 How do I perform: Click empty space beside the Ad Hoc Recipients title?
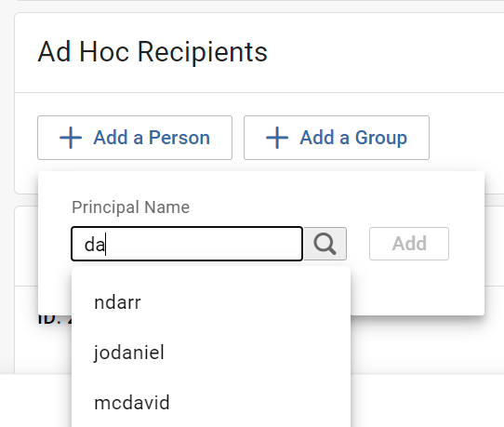click(386, 52)
